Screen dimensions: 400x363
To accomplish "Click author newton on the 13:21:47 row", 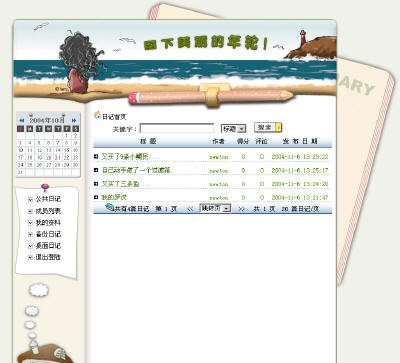I will 219,198.
